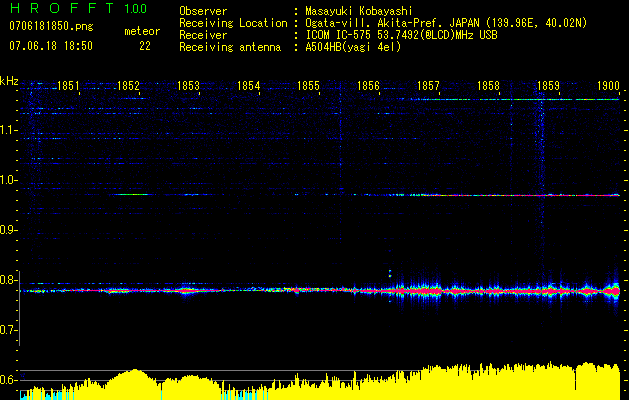Click the 1900 time axis marker
Viewport: 629px width, 400px height.
(608, 86)
